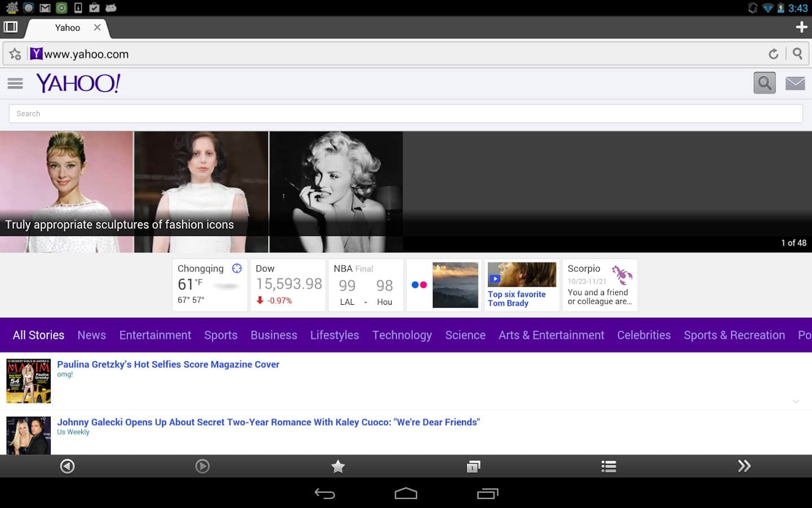Tap the bookmark star in address bar
The width and height of the screenshot is (812, 508).
15,54
